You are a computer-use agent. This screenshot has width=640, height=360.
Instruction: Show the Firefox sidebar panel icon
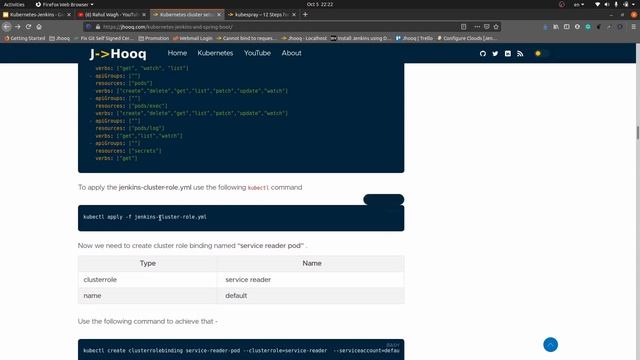point(567,27)
